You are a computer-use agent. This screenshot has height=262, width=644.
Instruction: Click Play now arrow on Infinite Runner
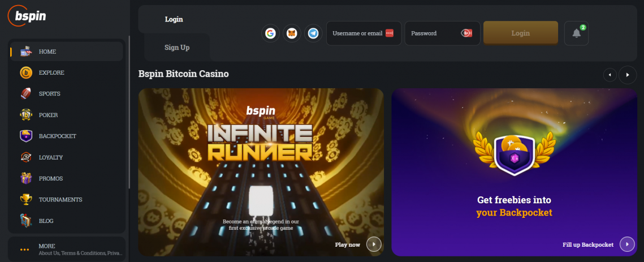point(374,244)
